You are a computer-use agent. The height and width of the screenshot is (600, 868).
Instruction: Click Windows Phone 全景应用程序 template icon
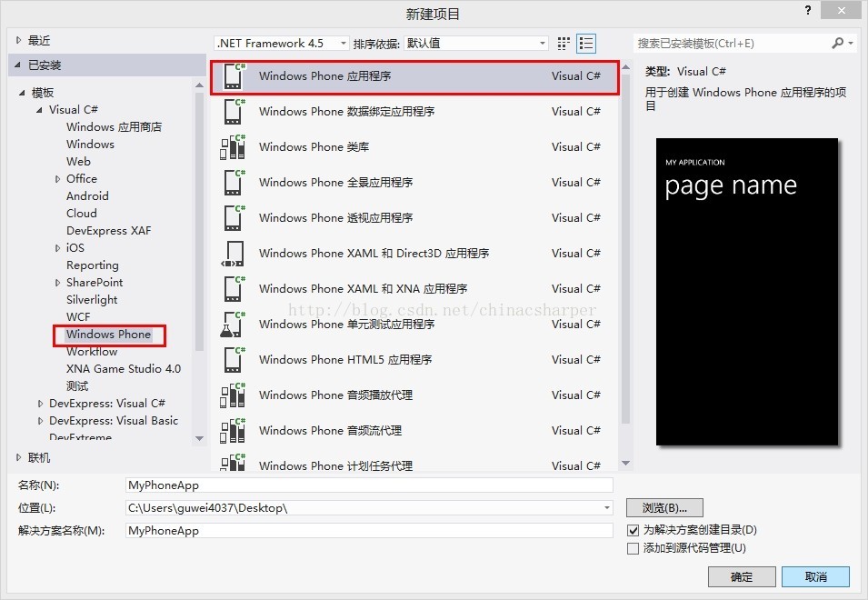[233, 183]
